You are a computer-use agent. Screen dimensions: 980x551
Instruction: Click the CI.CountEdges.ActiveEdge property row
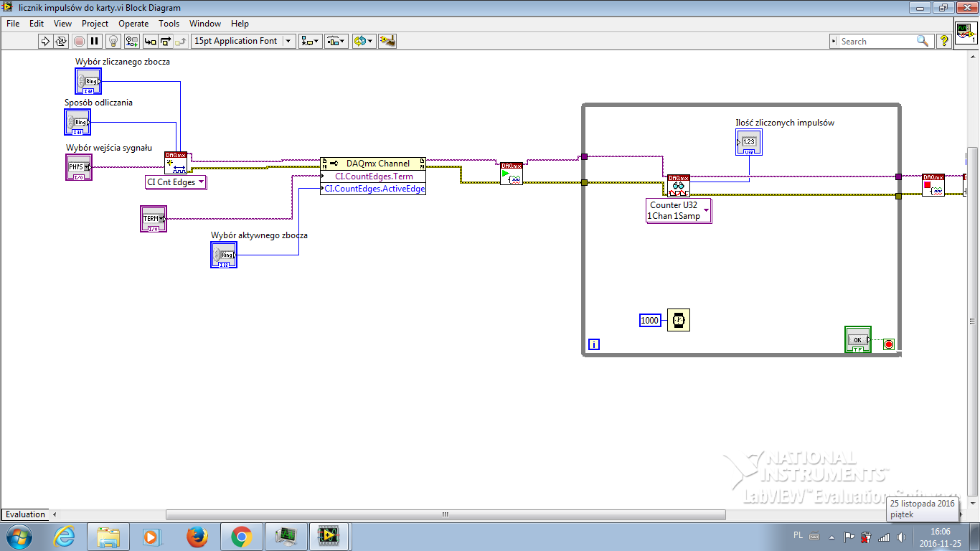(373, 189)
